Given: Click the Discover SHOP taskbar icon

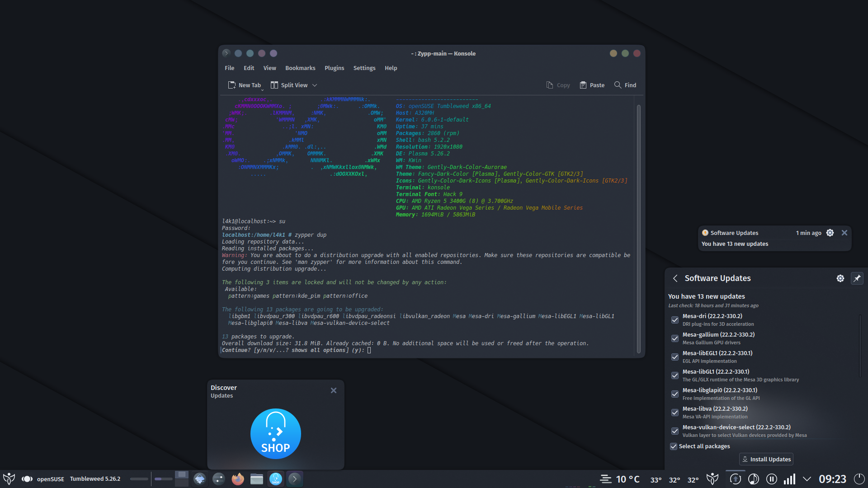Looking at the screenshot, I should [276, 479].
